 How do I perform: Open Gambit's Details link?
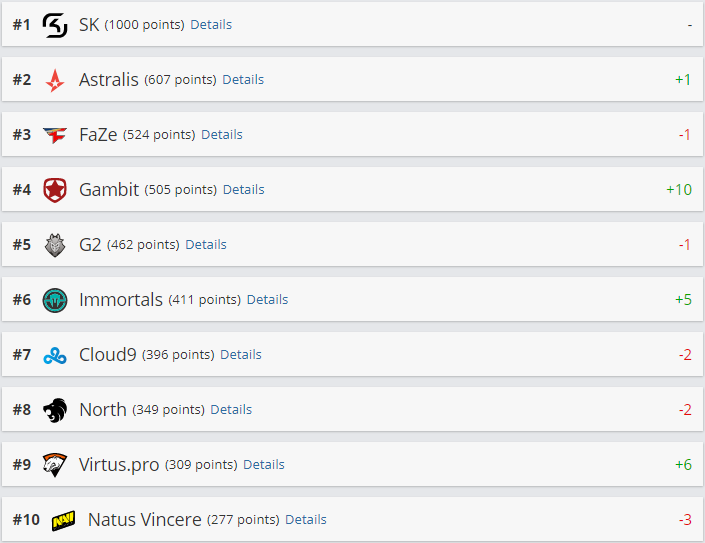click(x=243, y=189)
